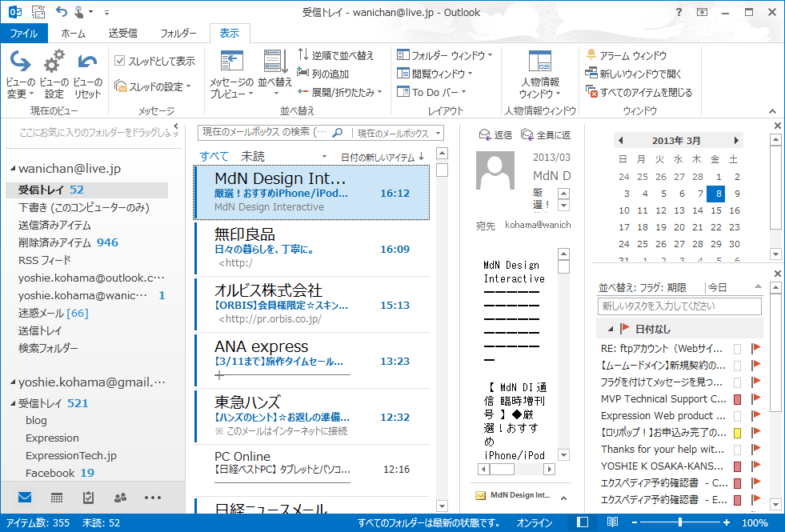Click the Send/Receive All Folders icon in title bar
Image resolution: width=785 pixels, height=532 pixels.
click(38, 11)
